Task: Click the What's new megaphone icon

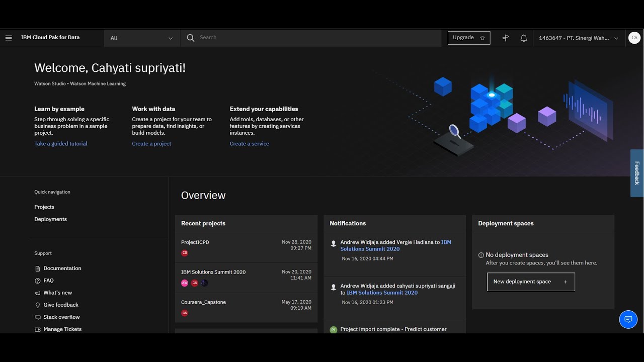Action: pyautogui.click(x=38, y=293)
